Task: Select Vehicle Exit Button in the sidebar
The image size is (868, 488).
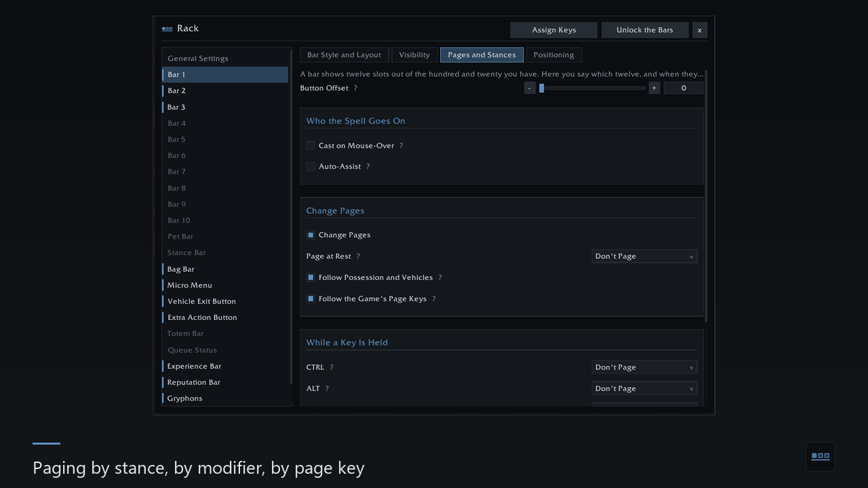Action: 225,302
